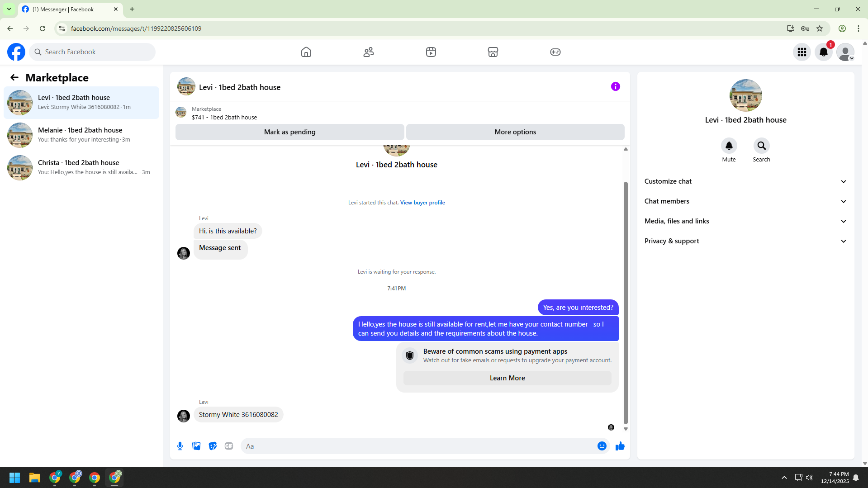The image size is (868, 488).
Task: Open View buyer profile link
Action: coord(422,203)
